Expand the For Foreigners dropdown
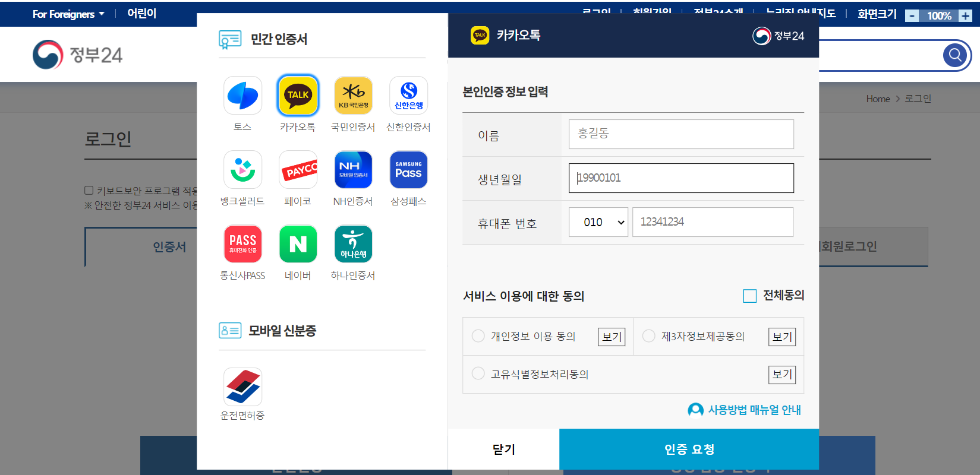Screen dimensions: 980x475 click(68, 14)
